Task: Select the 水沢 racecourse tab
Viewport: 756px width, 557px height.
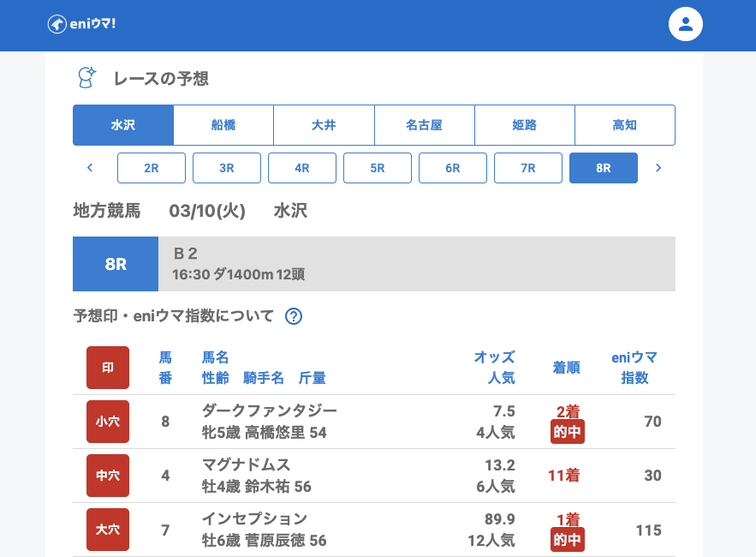Action: tap(123, 125)
